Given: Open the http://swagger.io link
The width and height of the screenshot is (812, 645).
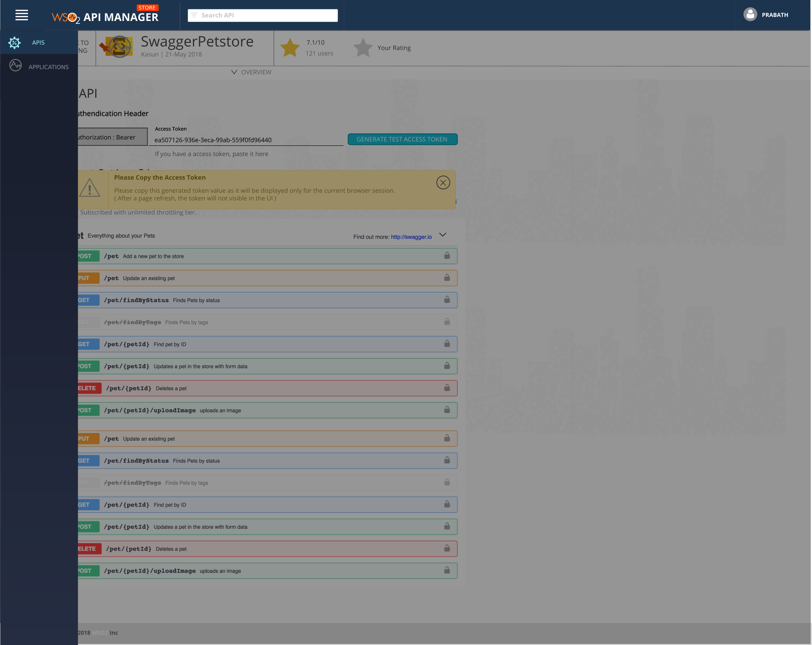Looking at the screenshot, I should [x=411, y=237].
